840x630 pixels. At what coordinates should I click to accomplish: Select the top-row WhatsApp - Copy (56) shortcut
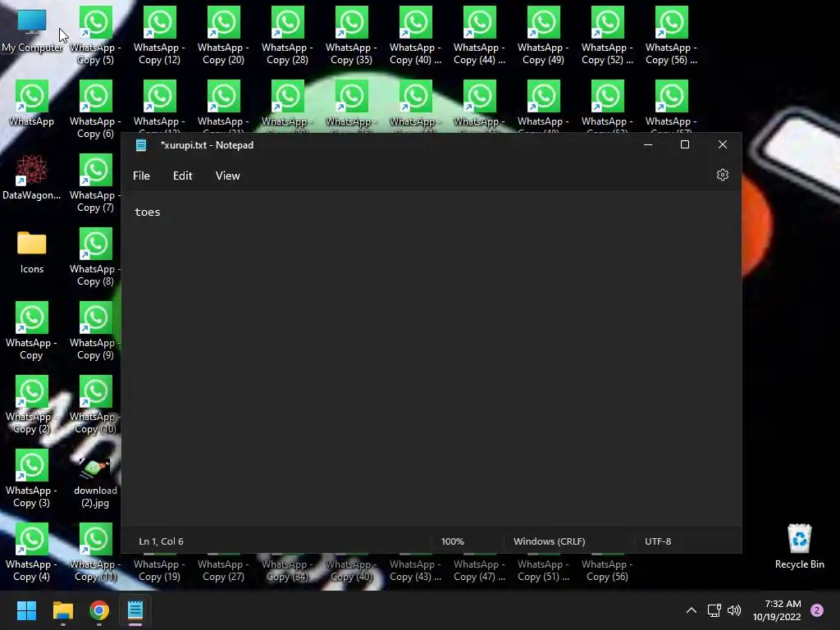tap(671, 36)
